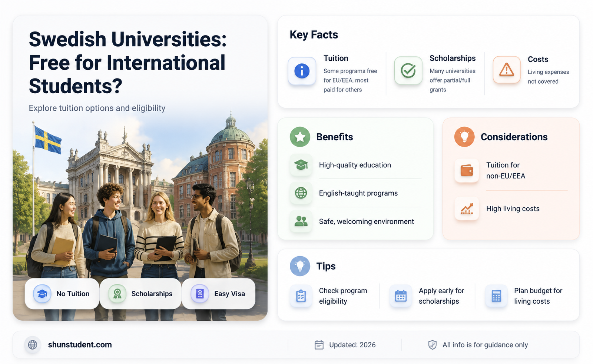The image size is (593, 364).
Task: Click the Apply early for scholarships text
Action: (x=441, y=296)
